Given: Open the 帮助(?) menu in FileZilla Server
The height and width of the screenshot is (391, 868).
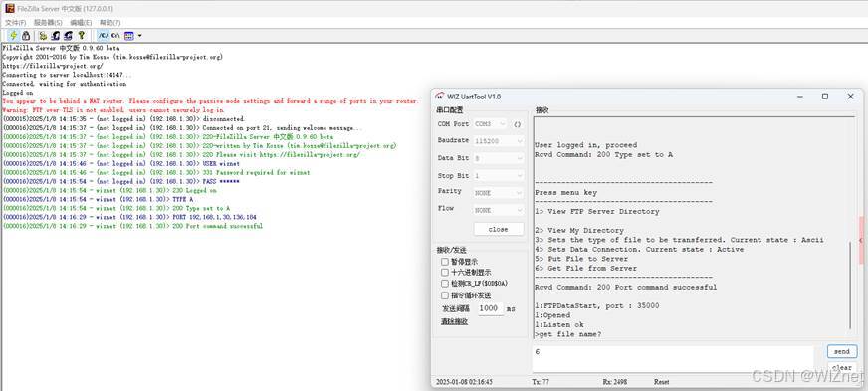Looking at the screenshot, I should [110, 23].
